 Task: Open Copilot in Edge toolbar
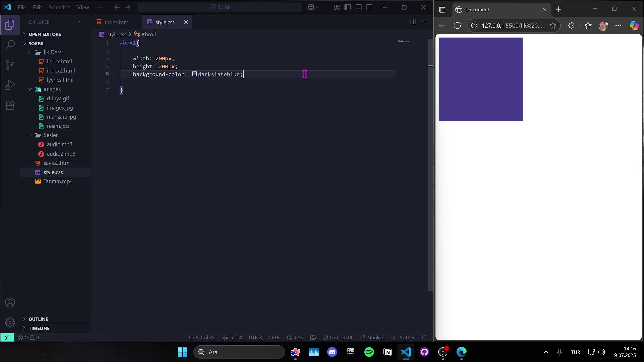tap(634, 26)
